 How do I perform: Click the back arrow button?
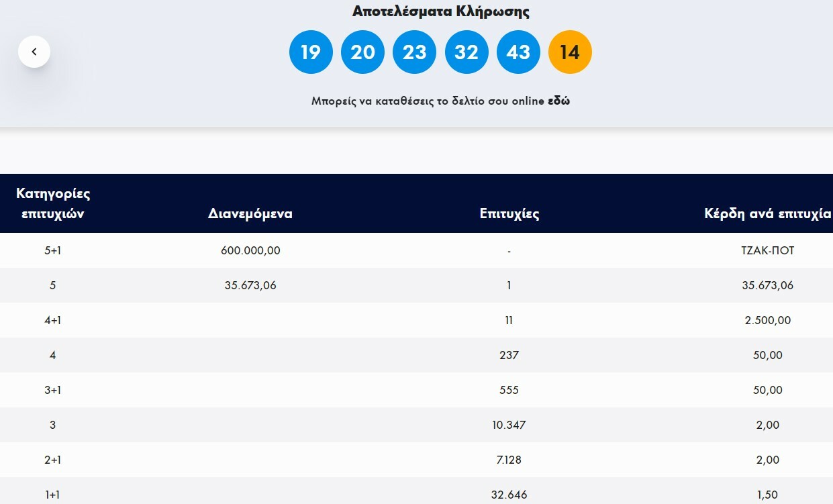(x=34, y=52)
